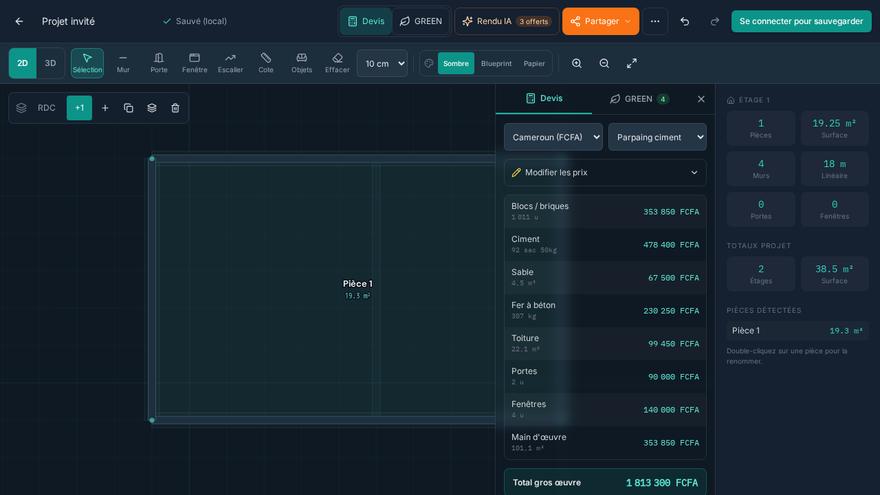This screenshot has height=495, width=880.
Task: Click the Total gros œuvre amount
Action: point(662,483)
